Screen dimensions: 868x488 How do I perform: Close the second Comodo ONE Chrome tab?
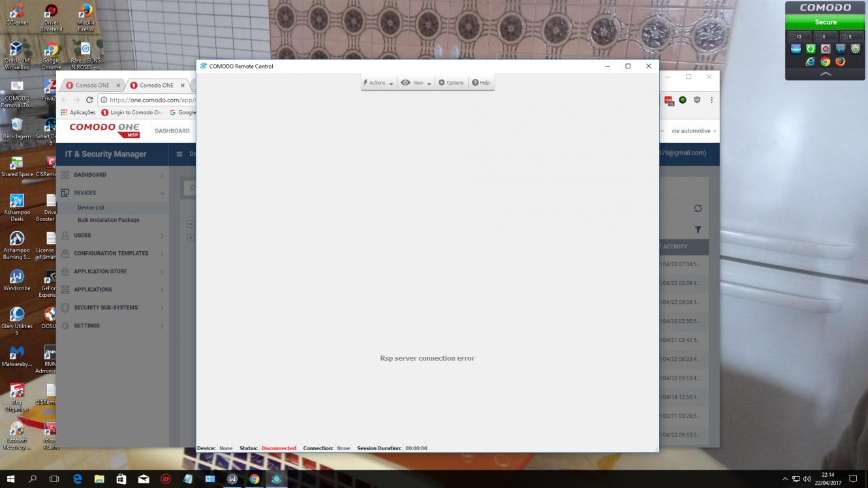click(183, 85)
